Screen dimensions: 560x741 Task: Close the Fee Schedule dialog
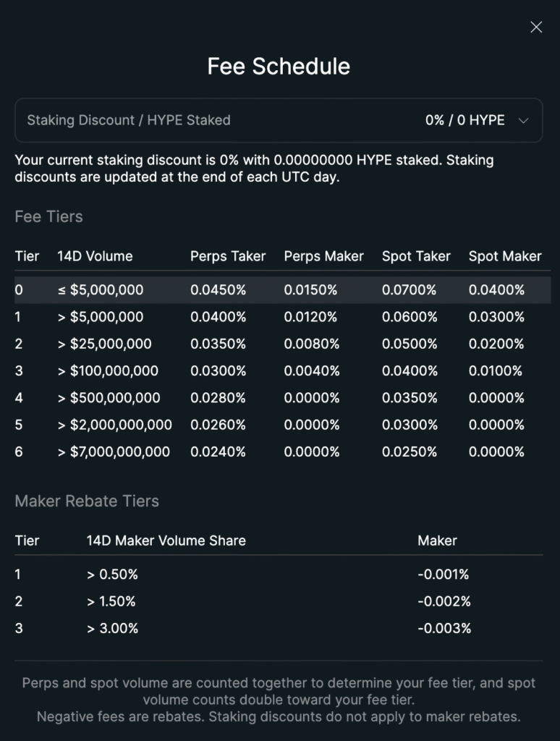click(x=536, y=27)
